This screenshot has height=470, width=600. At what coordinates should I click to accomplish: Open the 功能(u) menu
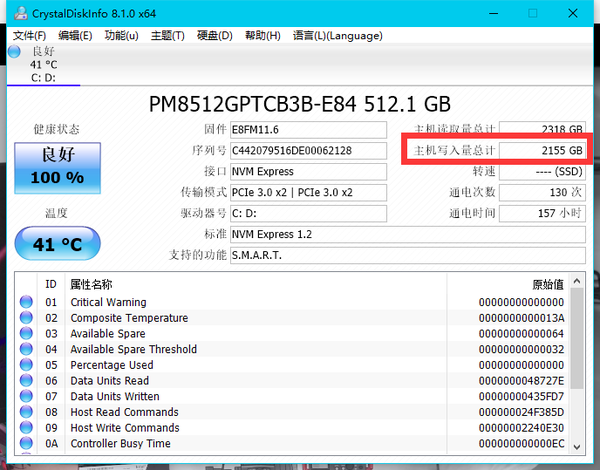121,36
